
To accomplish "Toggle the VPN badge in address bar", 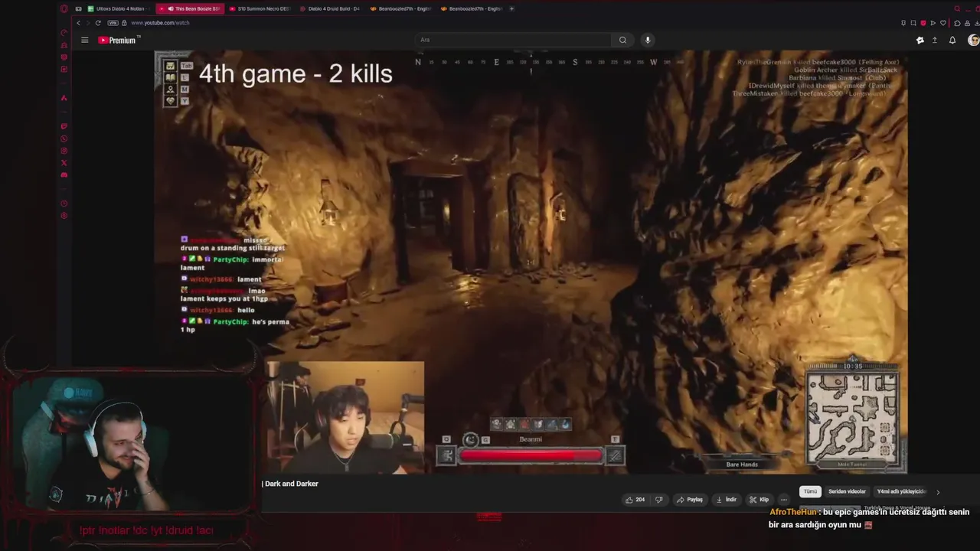I will 113,23.
